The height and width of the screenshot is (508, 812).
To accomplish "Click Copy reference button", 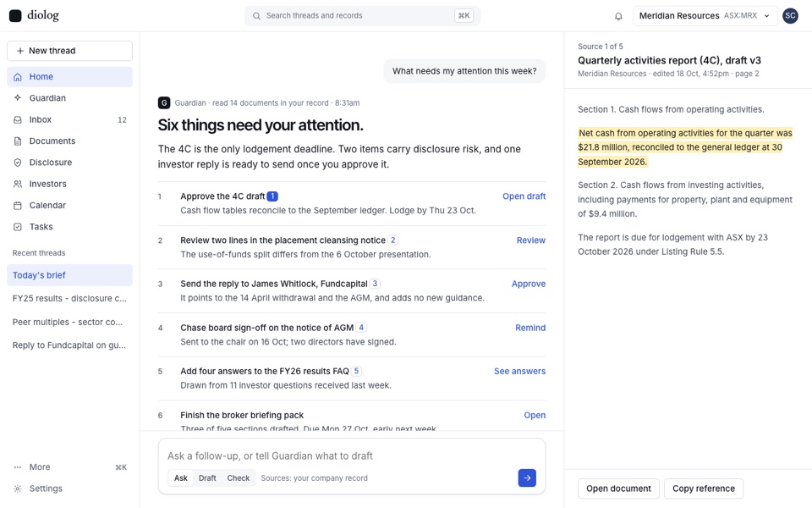I will (x=703, y=489).
